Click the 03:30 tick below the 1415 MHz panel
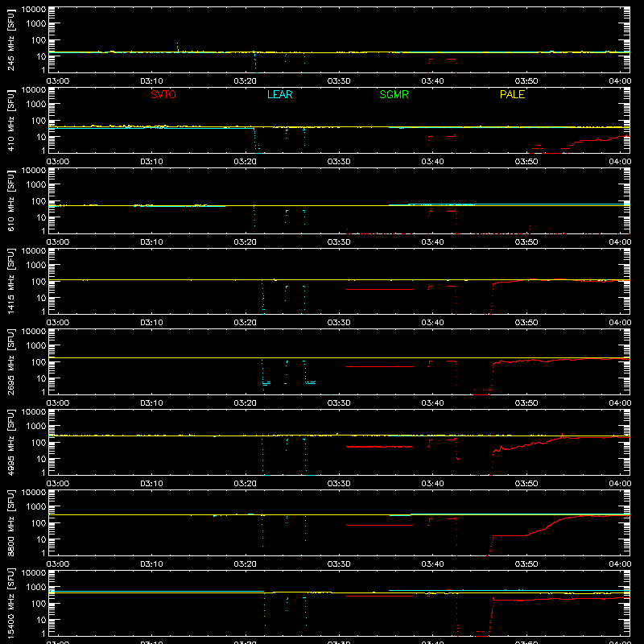The image size is (644, 644). [339, 323]
